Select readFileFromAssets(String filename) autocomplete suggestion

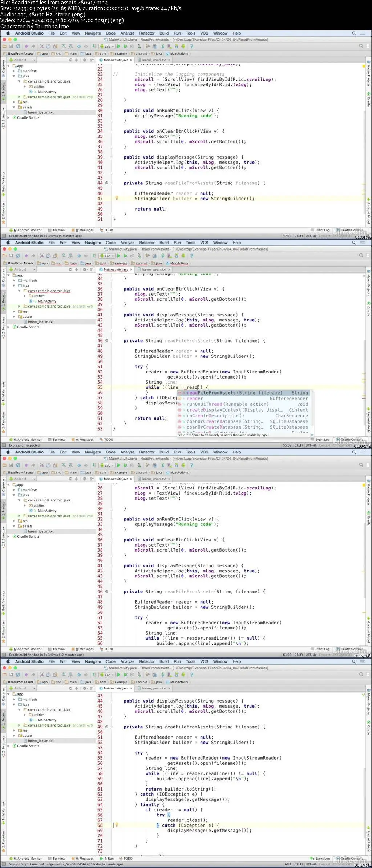[243, 393]
